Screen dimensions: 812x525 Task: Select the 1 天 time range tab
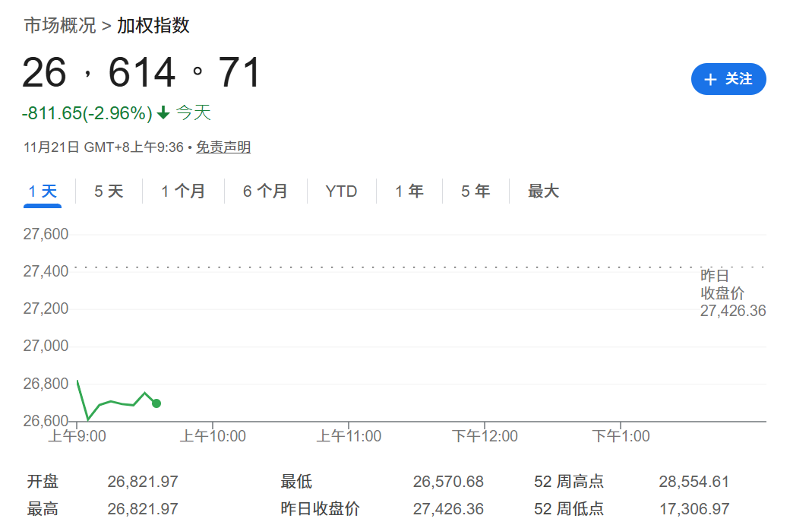pyautogui.click(x=43, y=191)
